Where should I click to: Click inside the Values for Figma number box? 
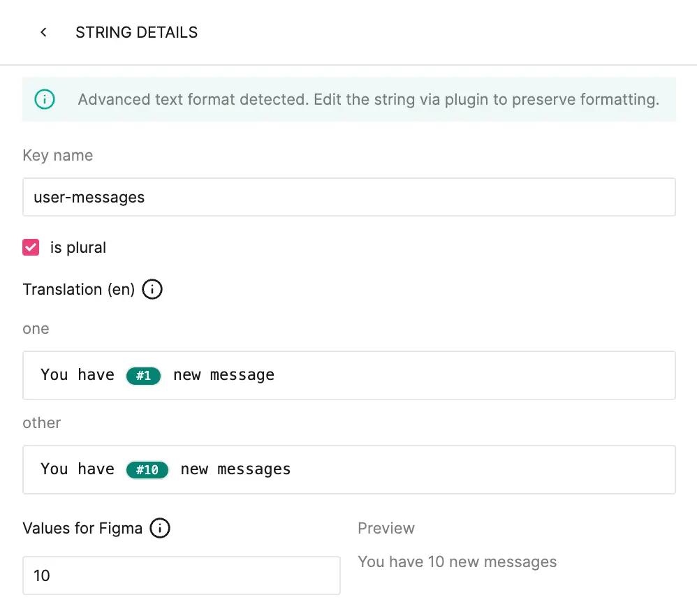182,575
